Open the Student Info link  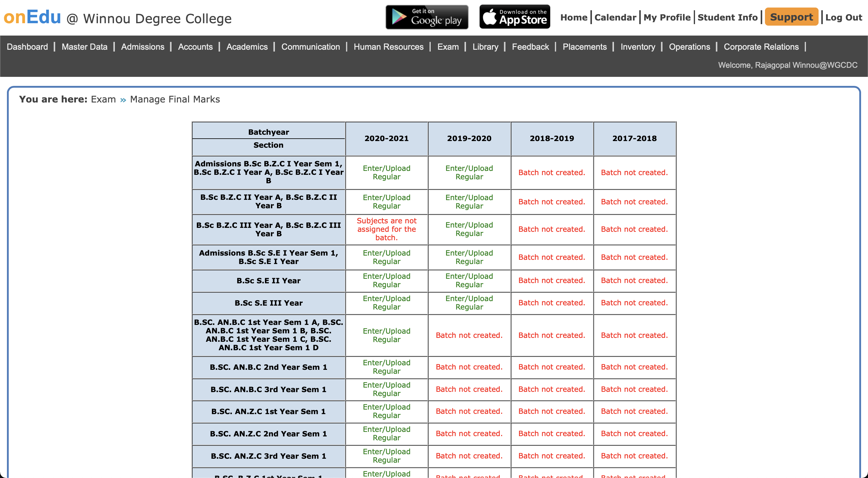pos(727,17)
